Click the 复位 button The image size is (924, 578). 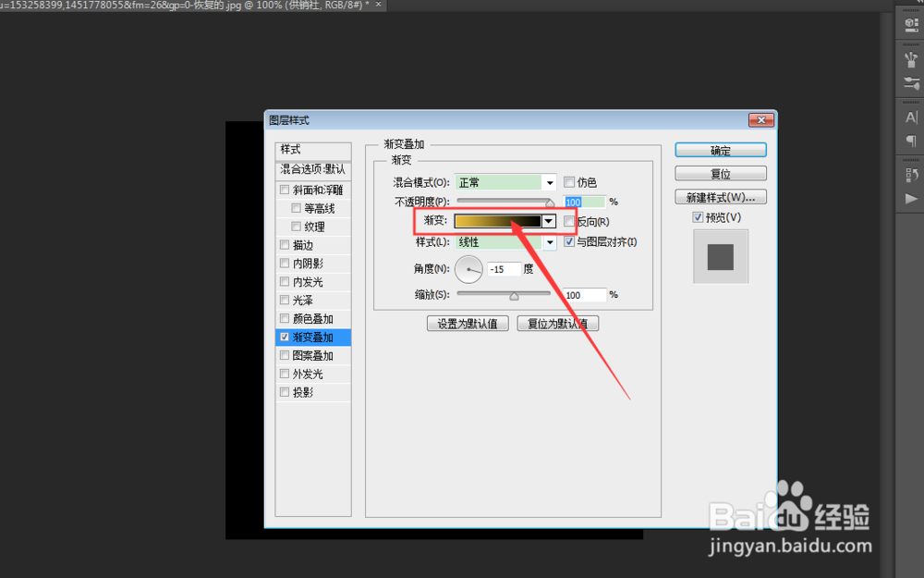click(x=720, y=174)
